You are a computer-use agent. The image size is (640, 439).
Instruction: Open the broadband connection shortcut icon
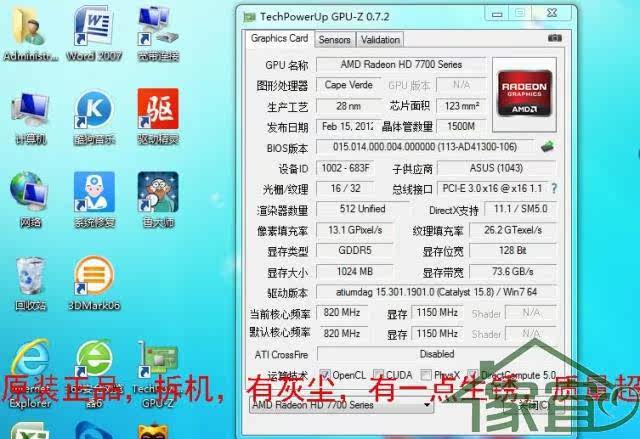tap(158, 35)
